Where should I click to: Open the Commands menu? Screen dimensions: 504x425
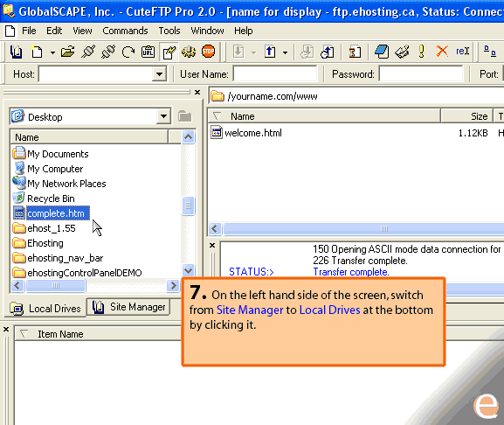(125, 31)
